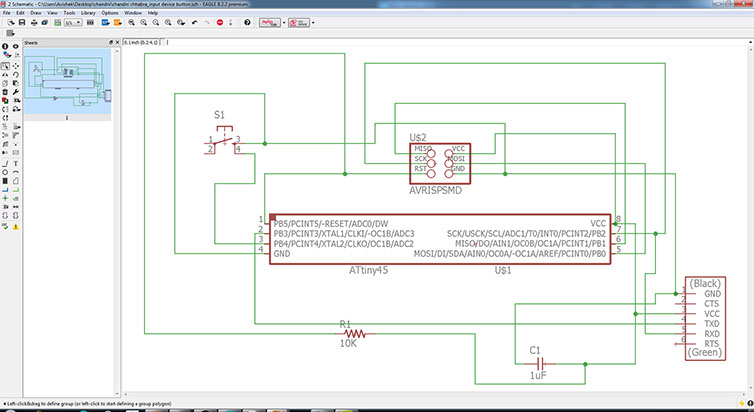The width and height of the screenshot is (754, 412).
Task: Run a script with SCR icon
Action: (105, 23)
